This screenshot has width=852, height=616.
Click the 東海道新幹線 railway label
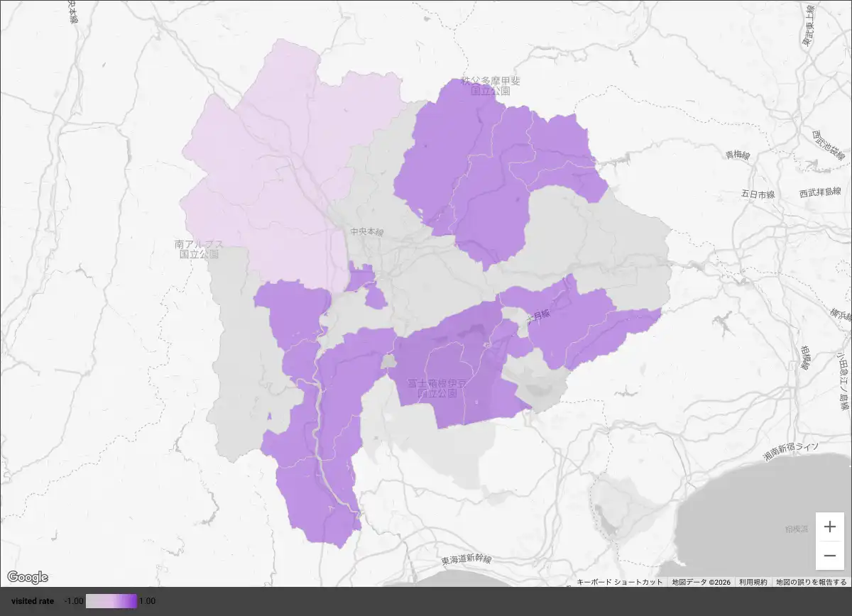tap(466, 560)
